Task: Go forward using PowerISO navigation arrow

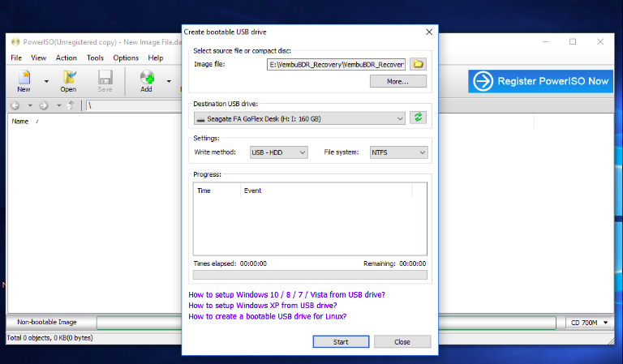Action: click(44, 105)
